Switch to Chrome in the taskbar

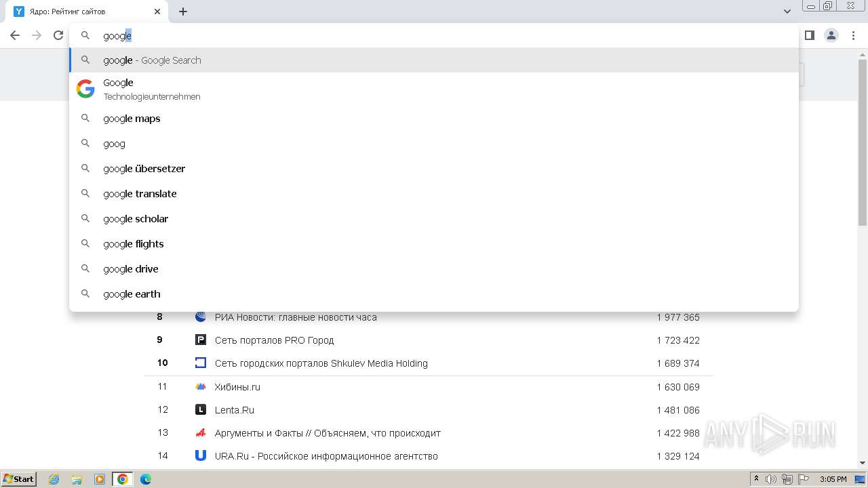click(123, 479)
